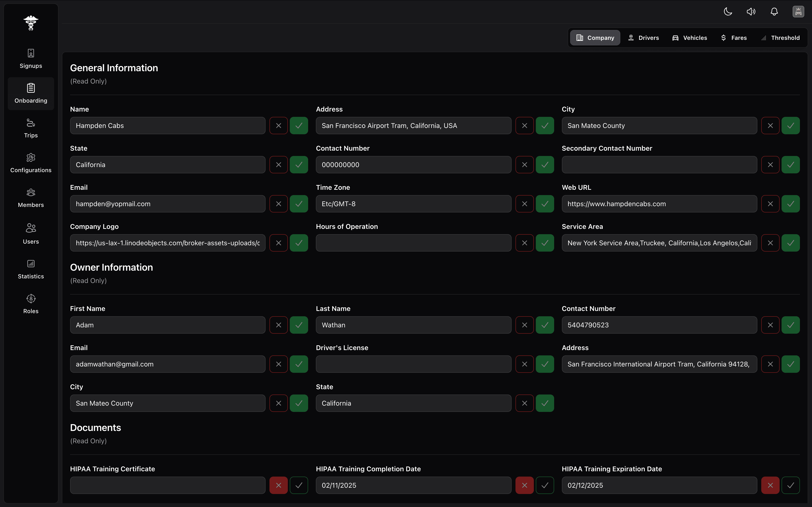Screen dimensions: 812x507
Task: Open the Trips section
Action: click(x=30, y=128)
